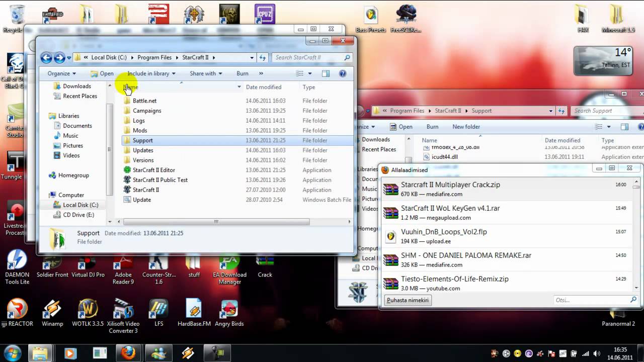Select Vuuhin_DnB_Loops_Vol2.flp download

click(x=507, y=236)
